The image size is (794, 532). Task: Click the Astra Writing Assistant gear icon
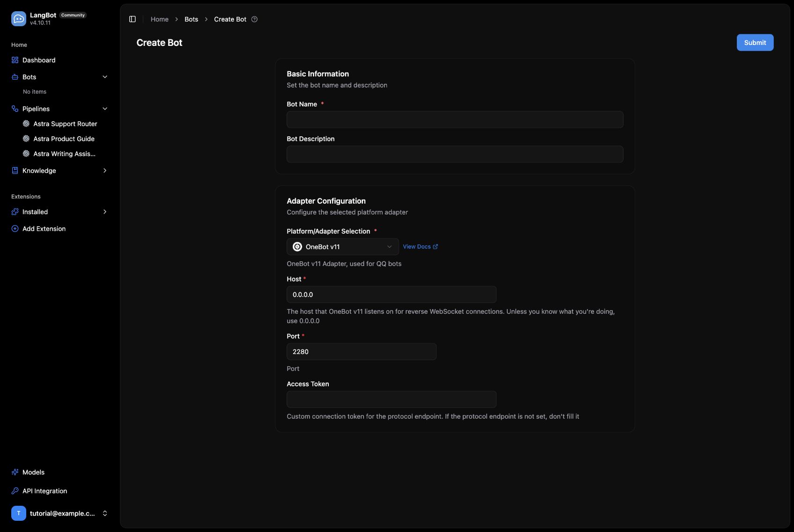pos(26,154)
